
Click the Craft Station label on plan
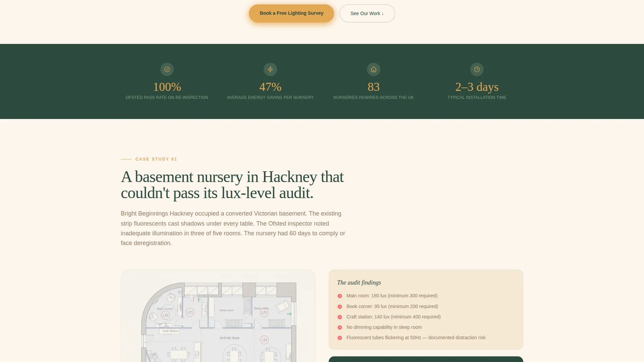pos(170,331)
